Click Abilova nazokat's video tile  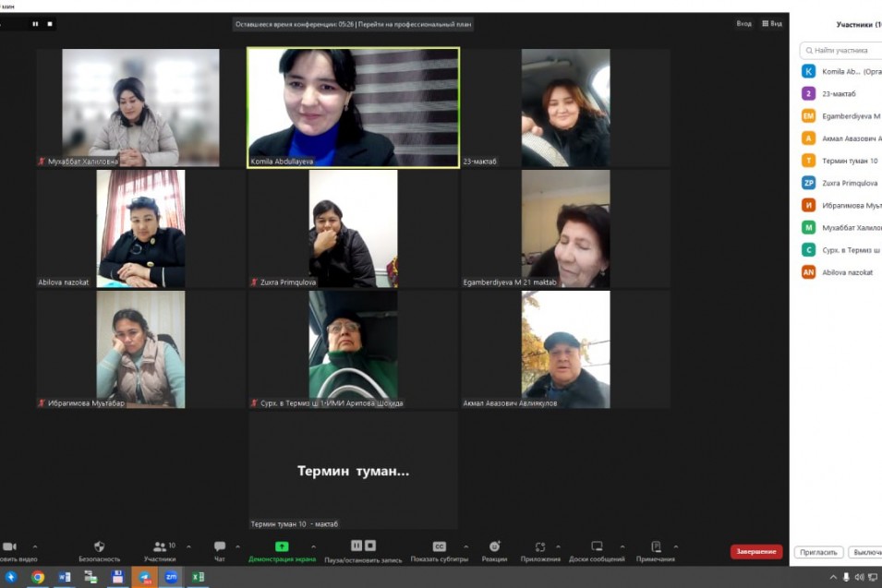pos(140,229)
